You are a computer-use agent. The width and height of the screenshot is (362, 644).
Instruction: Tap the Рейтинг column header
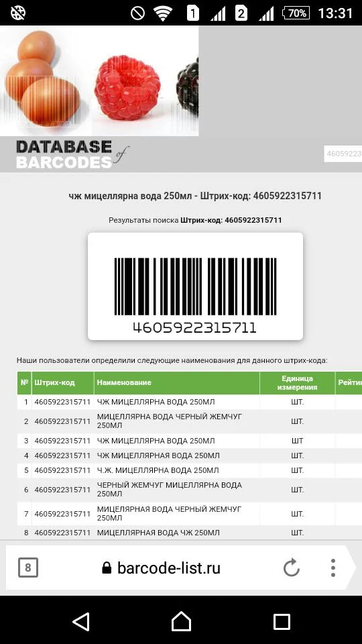tap(349, 383)
